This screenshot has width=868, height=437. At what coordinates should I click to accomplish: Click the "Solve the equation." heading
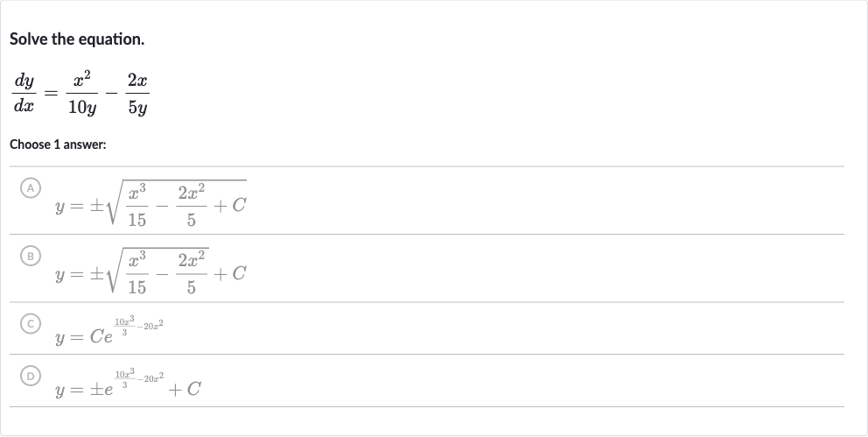pyautogui.click(x=77, y=39)
